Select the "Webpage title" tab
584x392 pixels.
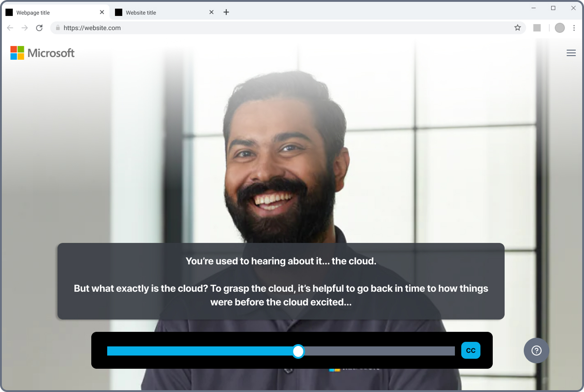tap(55, 12)
